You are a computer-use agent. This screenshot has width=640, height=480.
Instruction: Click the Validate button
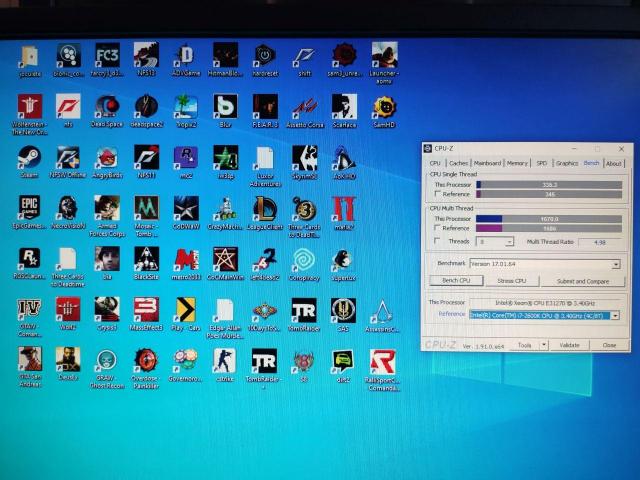(569, 345)
